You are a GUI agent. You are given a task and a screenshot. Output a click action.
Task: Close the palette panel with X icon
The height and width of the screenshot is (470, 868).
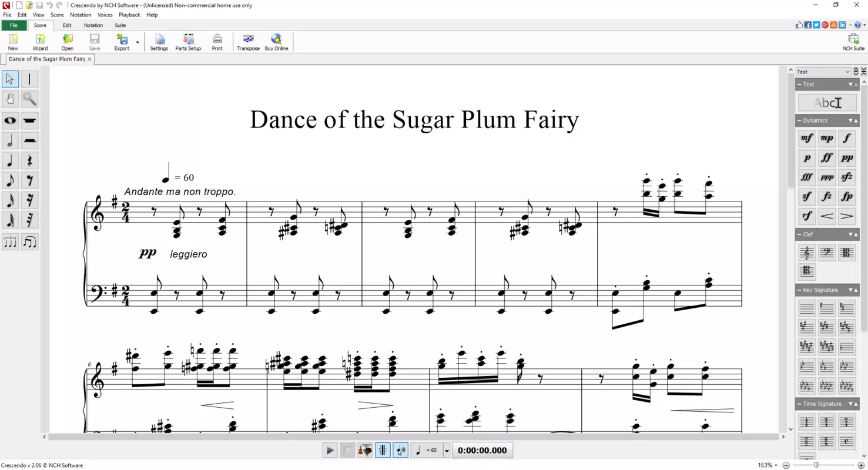click(863, 72)
